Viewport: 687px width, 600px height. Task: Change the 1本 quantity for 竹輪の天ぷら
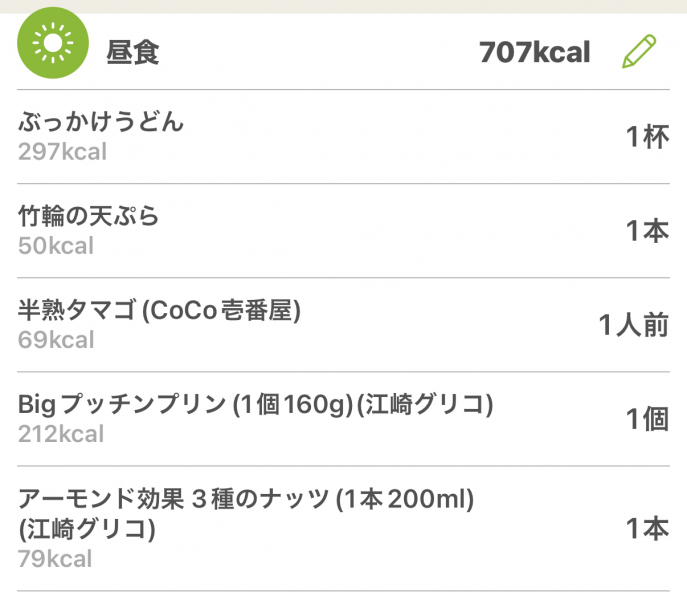(x=647, y=231)
